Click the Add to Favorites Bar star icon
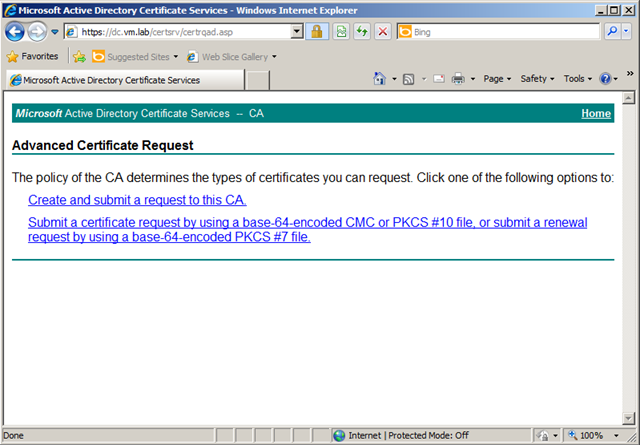This screenshot has height=445, width=640. click(79, 57)
